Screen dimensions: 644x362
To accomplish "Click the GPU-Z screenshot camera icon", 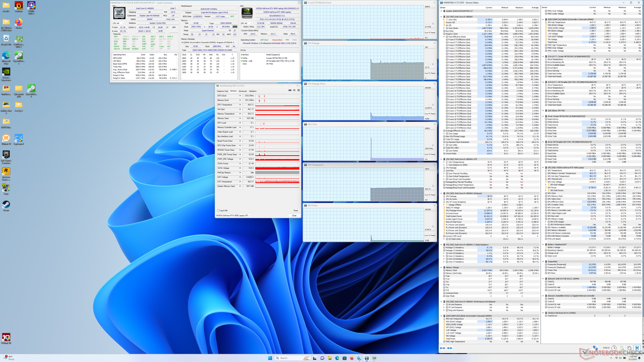I will point(290,90).
